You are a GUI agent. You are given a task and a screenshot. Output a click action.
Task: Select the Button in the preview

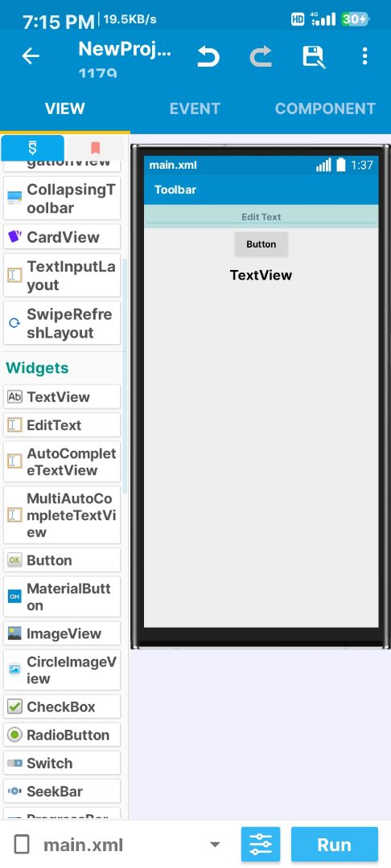point(261,244)
